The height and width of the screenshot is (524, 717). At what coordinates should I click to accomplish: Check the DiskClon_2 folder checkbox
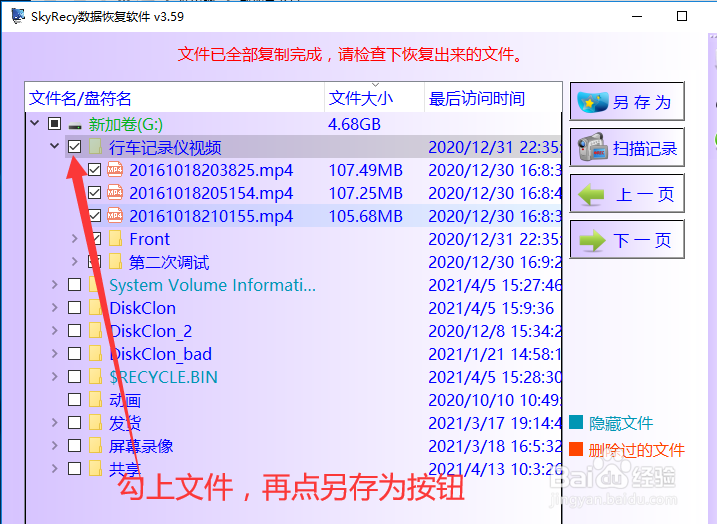[75, 330]
